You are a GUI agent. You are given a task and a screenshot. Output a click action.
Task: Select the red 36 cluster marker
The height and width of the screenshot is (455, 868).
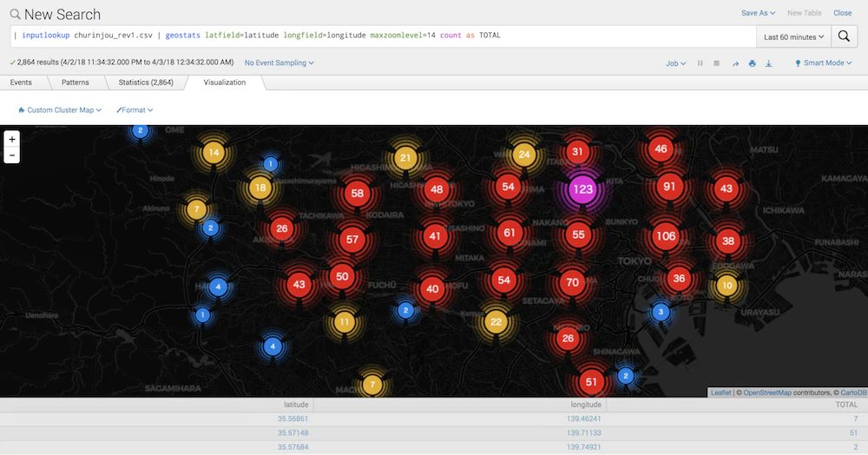pos(680,279)
